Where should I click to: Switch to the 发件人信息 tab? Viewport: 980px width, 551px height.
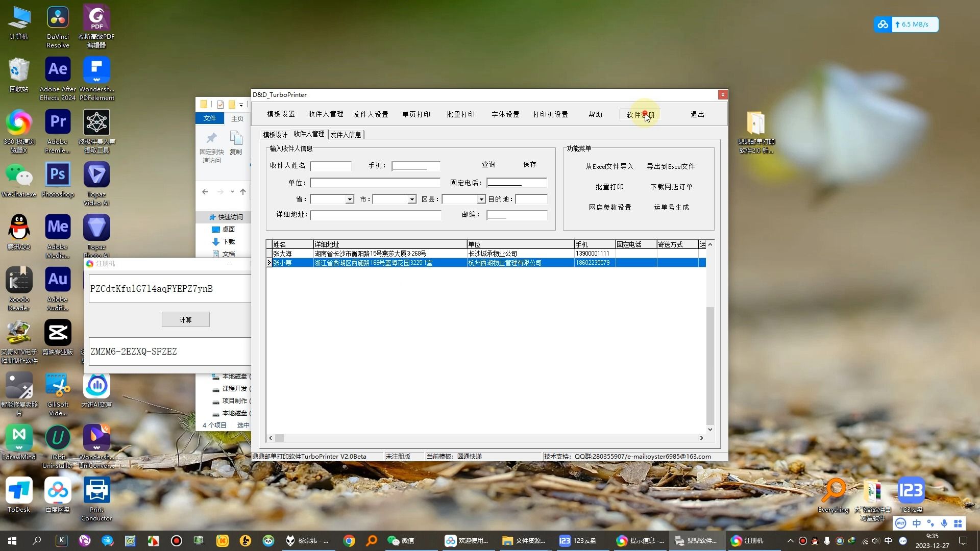pyautogui.click(x=346, y=135)
